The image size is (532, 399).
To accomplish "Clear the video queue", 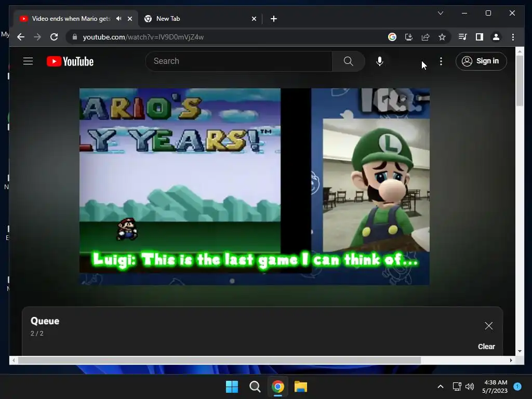I will [486, 347].
